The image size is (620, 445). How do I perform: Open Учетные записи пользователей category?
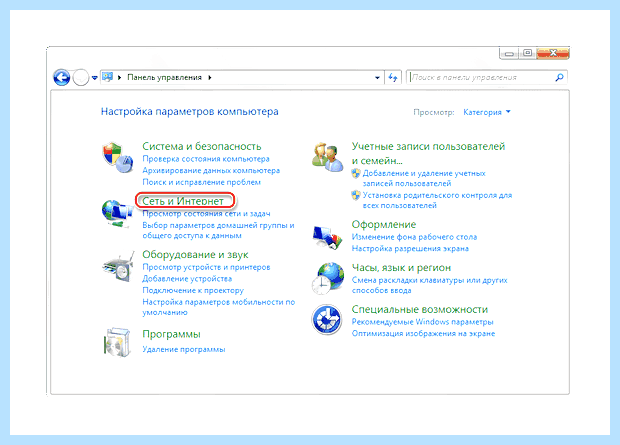(x=428, y=153)
